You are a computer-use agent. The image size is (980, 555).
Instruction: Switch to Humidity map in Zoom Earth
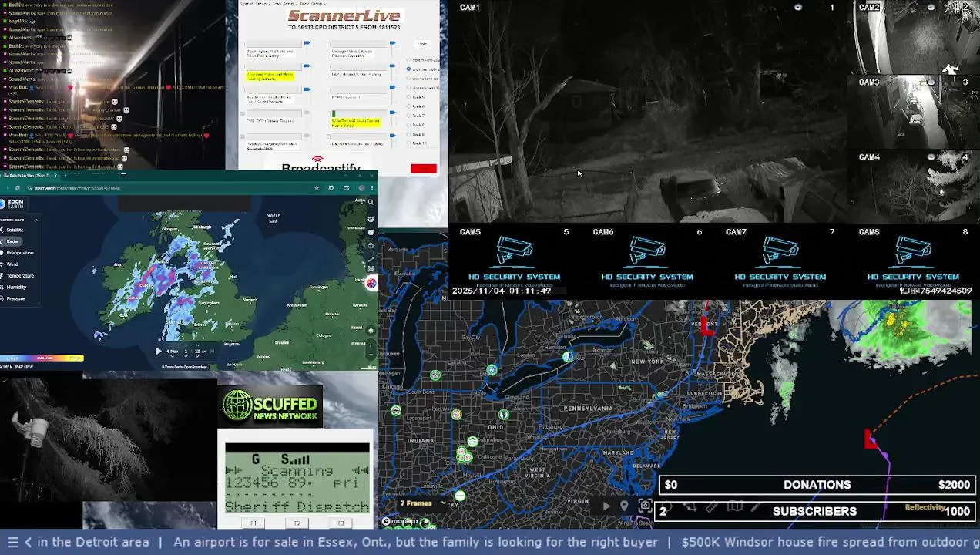coord(16,287)
